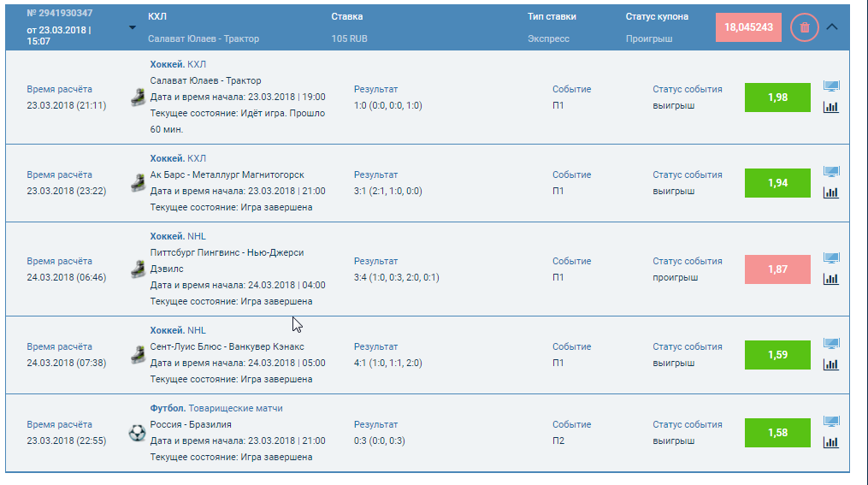This screenshot has height=485, width=868.
Task: Open monitor icon for Салават Юлаев - Трактор
Action: (830, 86)
